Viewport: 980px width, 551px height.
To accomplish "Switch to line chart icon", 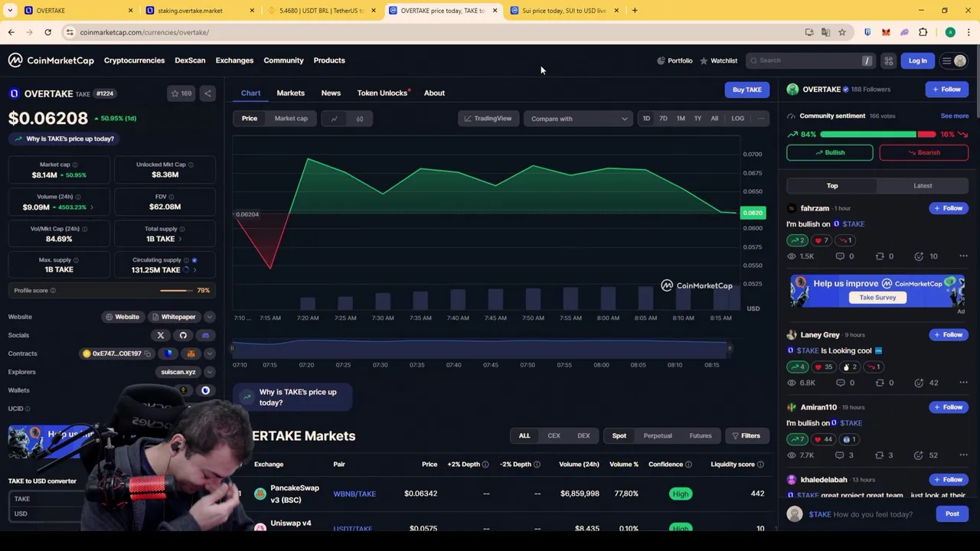I will 334,119.
